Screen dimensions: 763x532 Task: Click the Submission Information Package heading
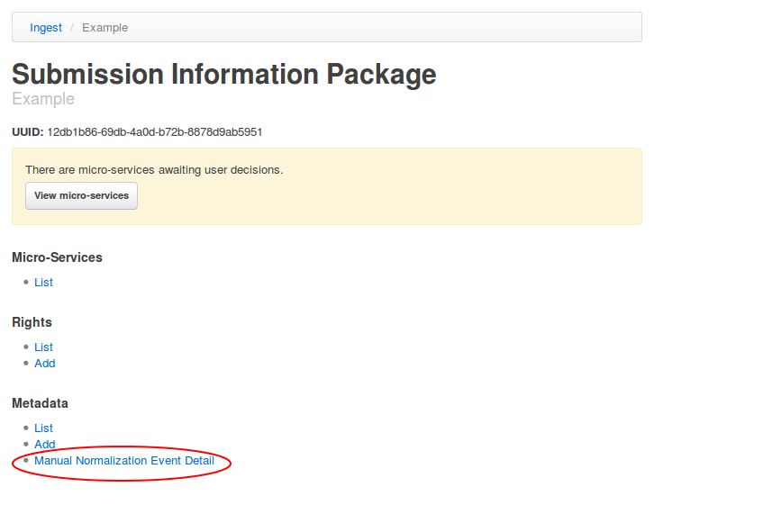[224, 74]
